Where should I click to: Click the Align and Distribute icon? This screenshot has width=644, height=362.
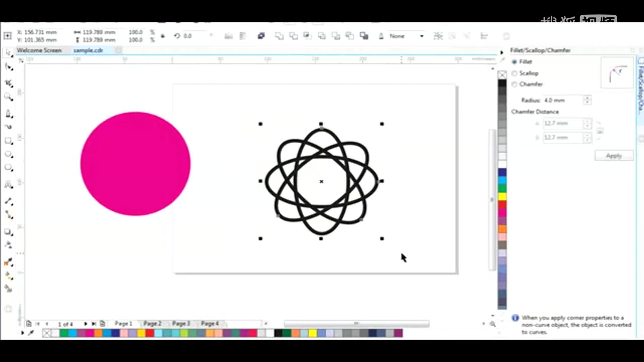484,36
